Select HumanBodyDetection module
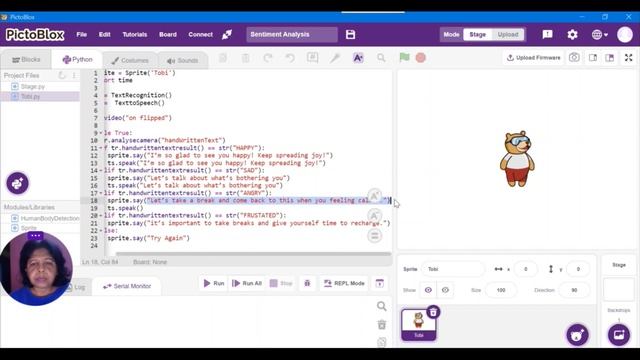Screen dimensions: 640x360 point(45,218)
